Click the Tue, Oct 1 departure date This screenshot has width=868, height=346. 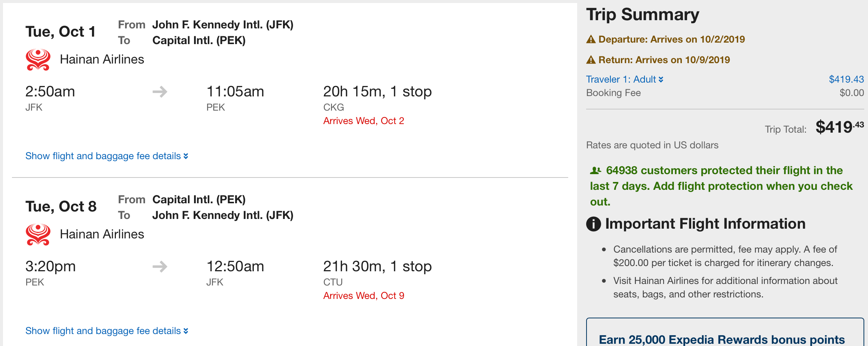(61, 32)
